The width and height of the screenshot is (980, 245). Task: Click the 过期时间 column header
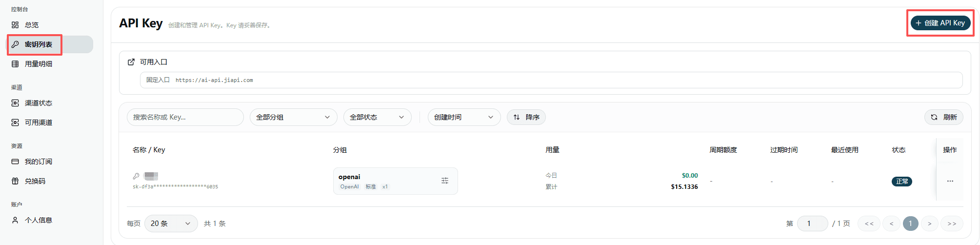(x=784, y=150)
